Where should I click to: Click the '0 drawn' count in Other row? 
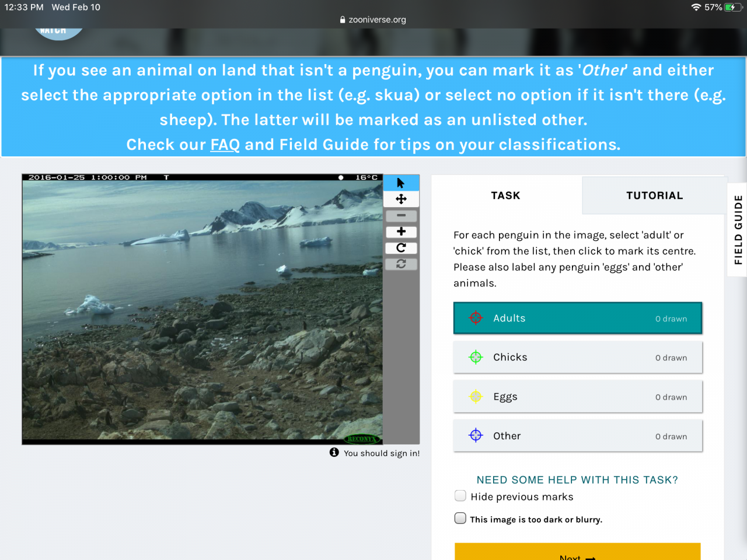tap(671, 436)
